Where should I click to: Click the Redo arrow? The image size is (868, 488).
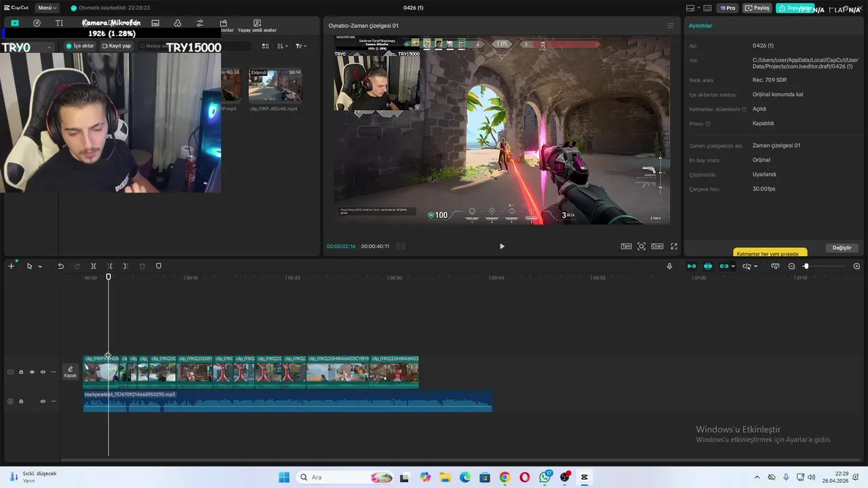[x=77, y=266]
